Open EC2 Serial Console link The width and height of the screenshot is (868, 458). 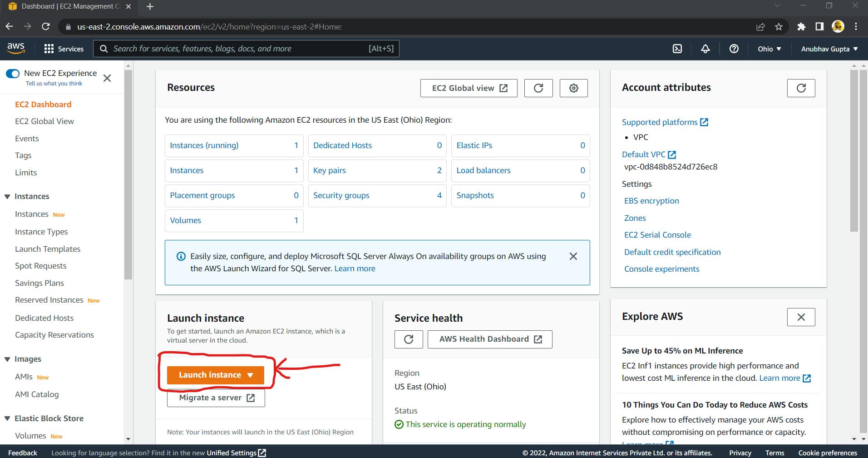click(657, 235)
